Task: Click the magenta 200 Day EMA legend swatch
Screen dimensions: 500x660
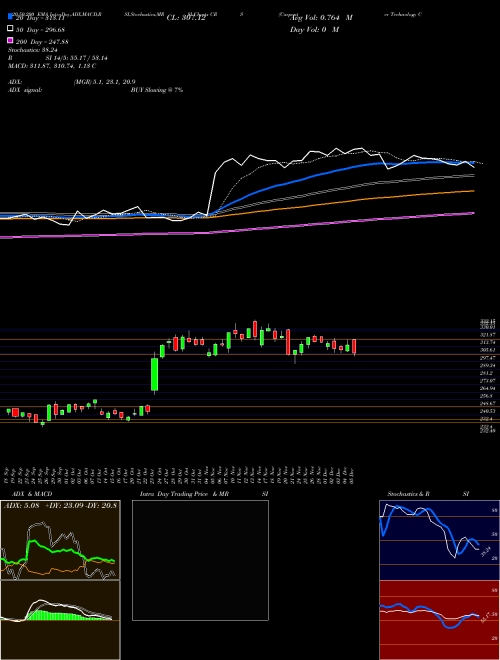Action: tap(10, 41)
